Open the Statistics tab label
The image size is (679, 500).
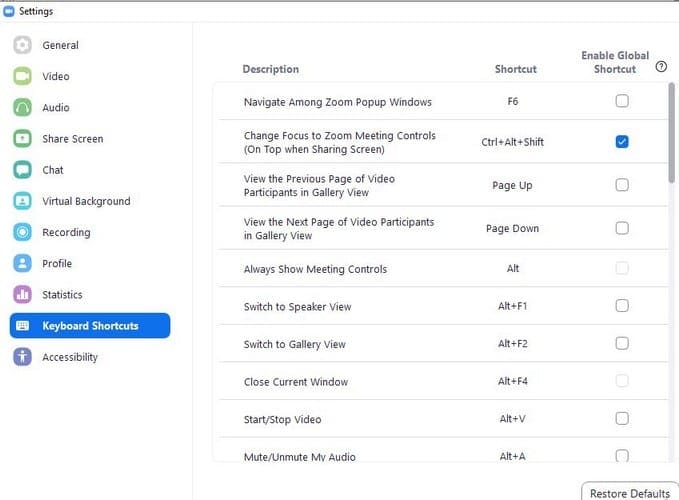coord(62,294)
